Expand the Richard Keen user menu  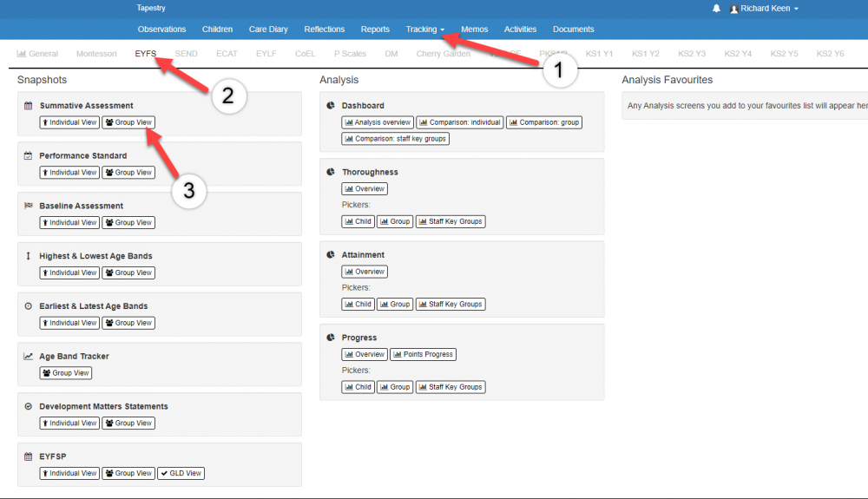(764, 9)
